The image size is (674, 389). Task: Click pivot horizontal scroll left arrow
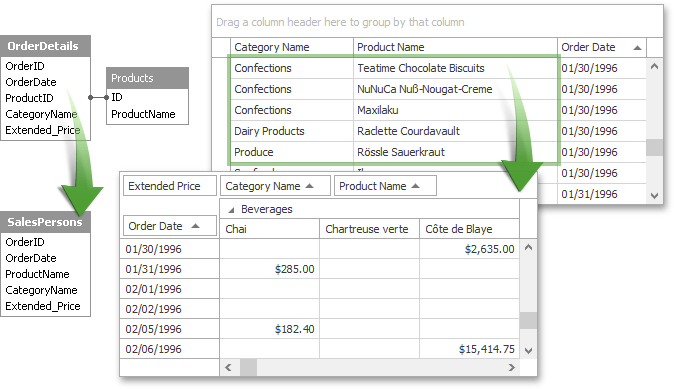pos(228,368)
